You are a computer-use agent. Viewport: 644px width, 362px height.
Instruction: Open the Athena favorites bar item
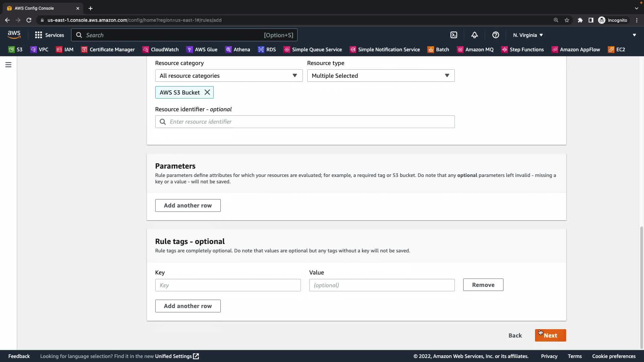pyautogui.click(x=237, y=50)
